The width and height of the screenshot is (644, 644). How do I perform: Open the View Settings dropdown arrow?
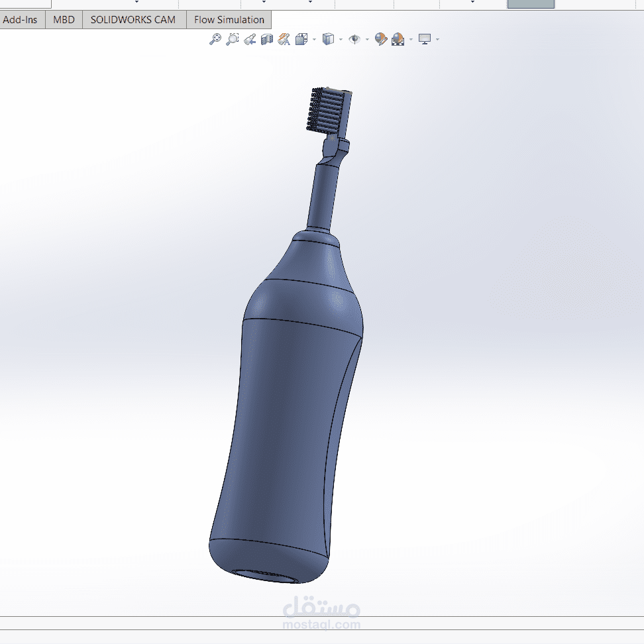tap(438, 40)
